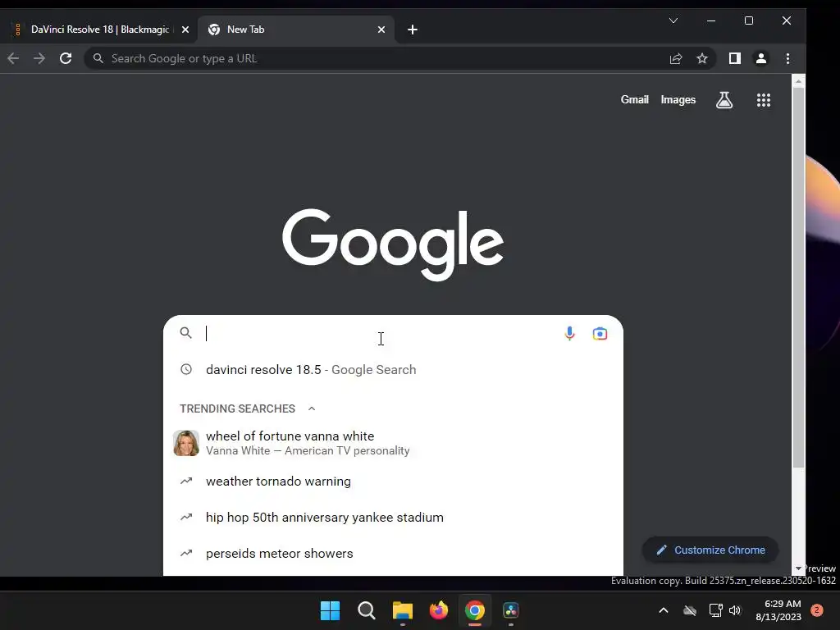Launch Firefox from taskbar
840x630 pixels.
pyautogui.click(x=439, y=610)
